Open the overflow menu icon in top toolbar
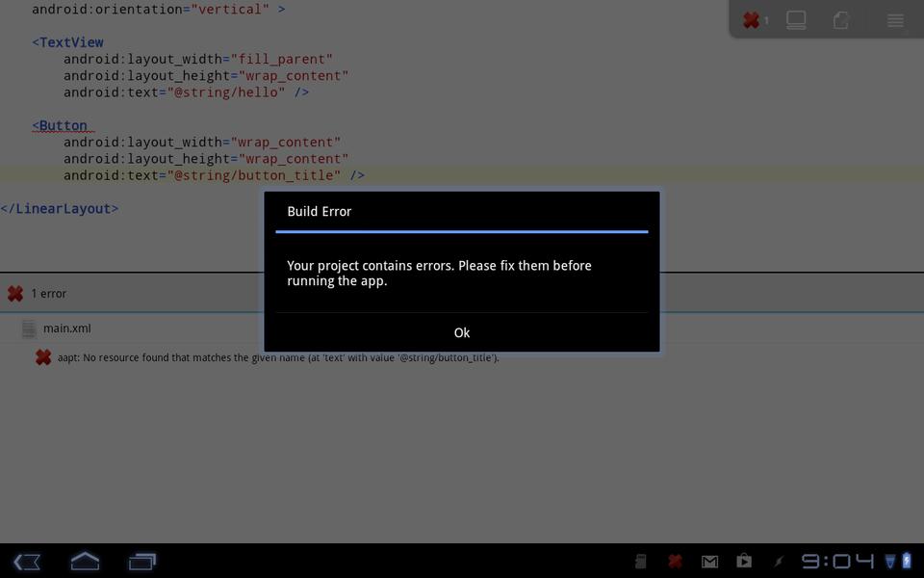 coord(895,20)
